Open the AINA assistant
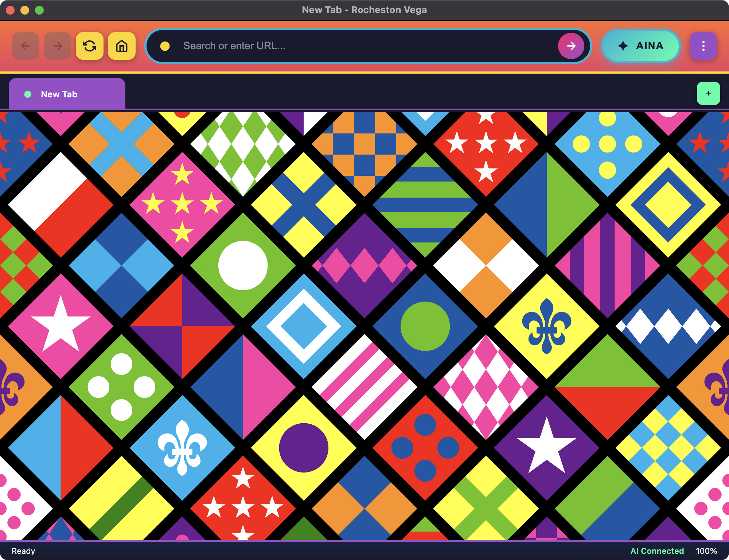Viewport: 729px width, 560px height. pyautogui.click(x=640, y=46)
